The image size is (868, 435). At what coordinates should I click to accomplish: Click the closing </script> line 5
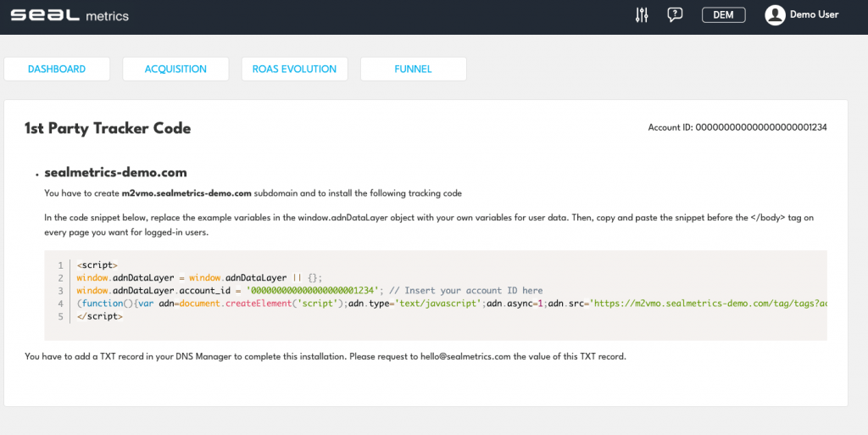click(100, 316)
